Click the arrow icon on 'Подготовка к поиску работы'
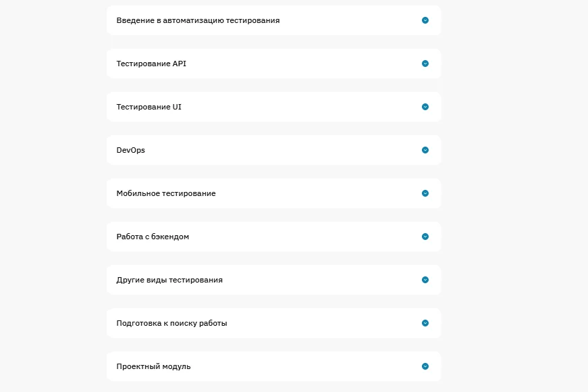 [x=425, y=322]
